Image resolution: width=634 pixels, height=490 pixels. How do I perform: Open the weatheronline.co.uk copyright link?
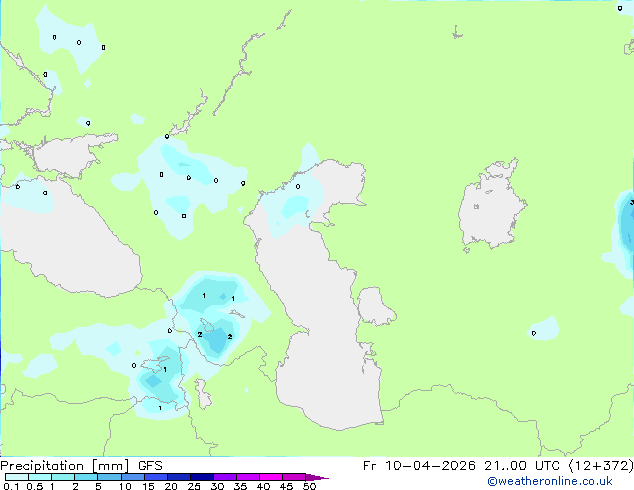[550, 481]
